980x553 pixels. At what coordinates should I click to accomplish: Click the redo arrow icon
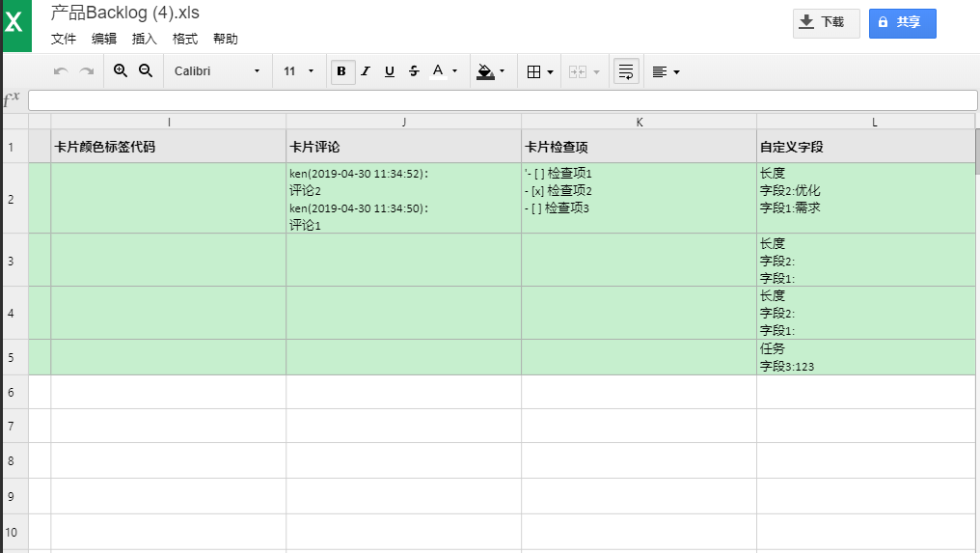[x=87, y=71]
